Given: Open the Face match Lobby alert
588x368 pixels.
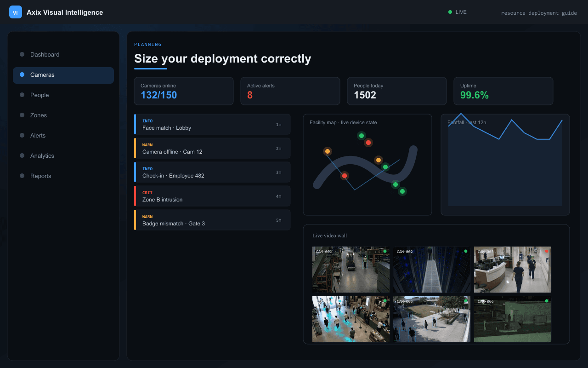Looking at the screenshot, I should [212, 124].
